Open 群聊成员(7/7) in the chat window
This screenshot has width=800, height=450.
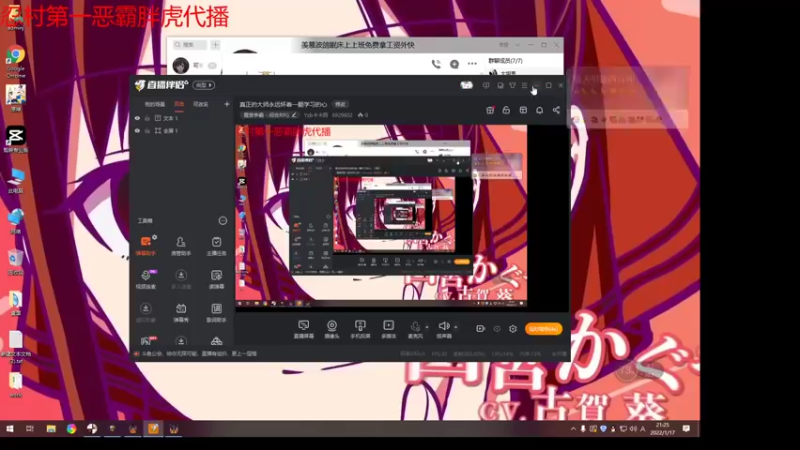click(x=505, y=61)
